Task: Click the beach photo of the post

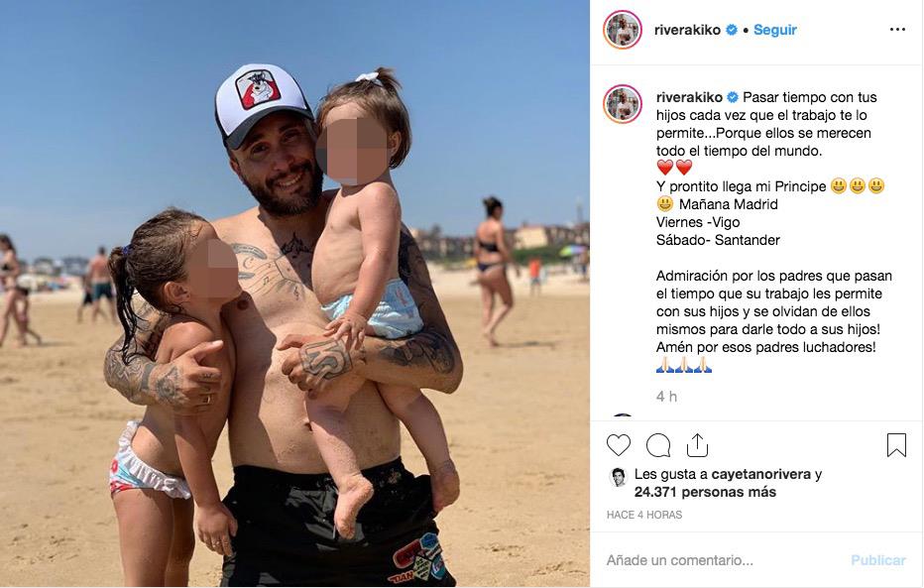Action: click(294, 294)
